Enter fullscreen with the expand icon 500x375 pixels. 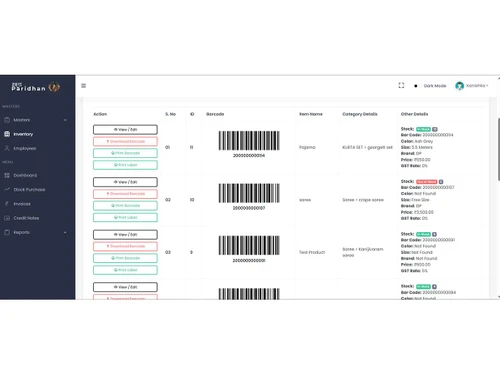[401, 86]
